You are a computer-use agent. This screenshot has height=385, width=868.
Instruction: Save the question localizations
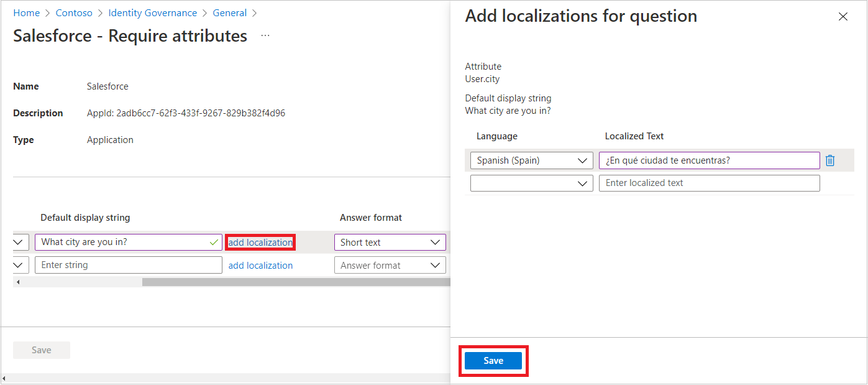pyautogui.click(x=493, y=360)
